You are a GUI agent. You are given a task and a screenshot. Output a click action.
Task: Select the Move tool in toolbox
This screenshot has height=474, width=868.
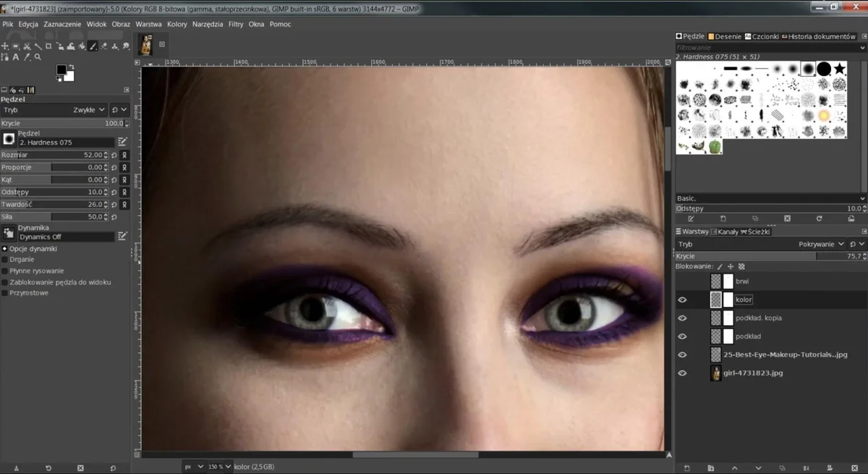click(x=5, y=46)
